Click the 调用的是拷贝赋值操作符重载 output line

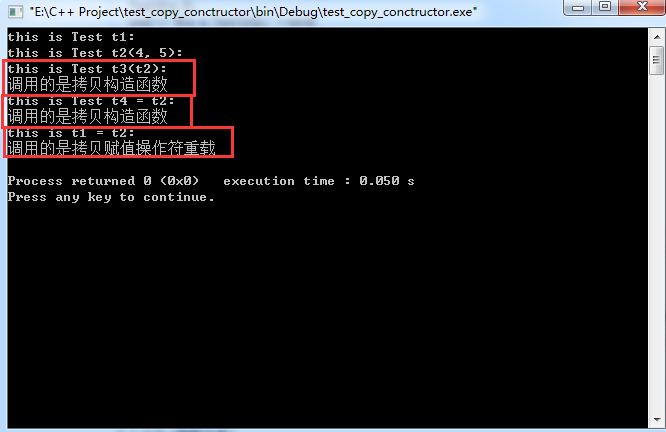pos(112,148)
